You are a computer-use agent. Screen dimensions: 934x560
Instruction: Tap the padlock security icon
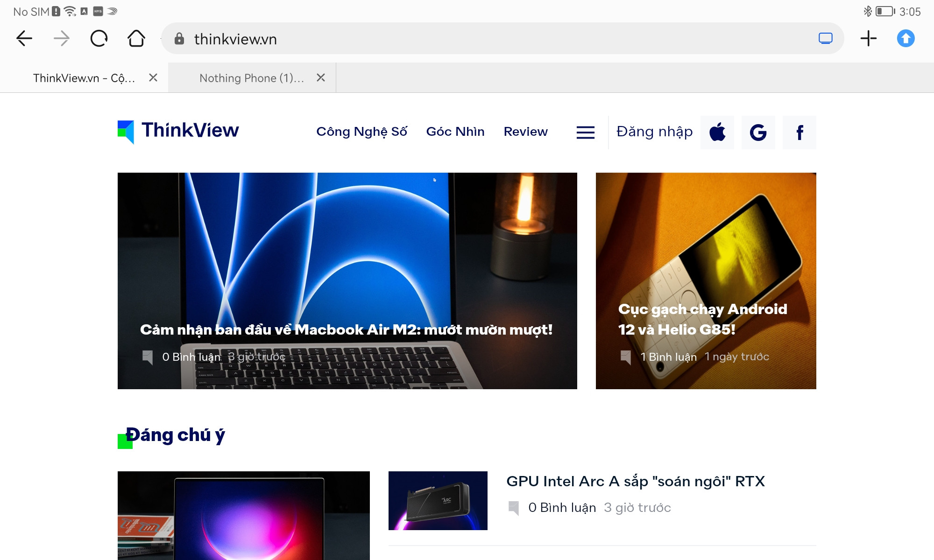[179, 39]
